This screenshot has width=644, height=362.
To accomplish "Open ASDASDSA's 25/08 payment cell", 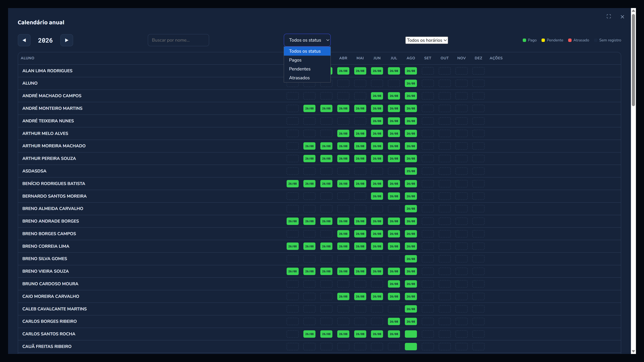I will [411, 171].
